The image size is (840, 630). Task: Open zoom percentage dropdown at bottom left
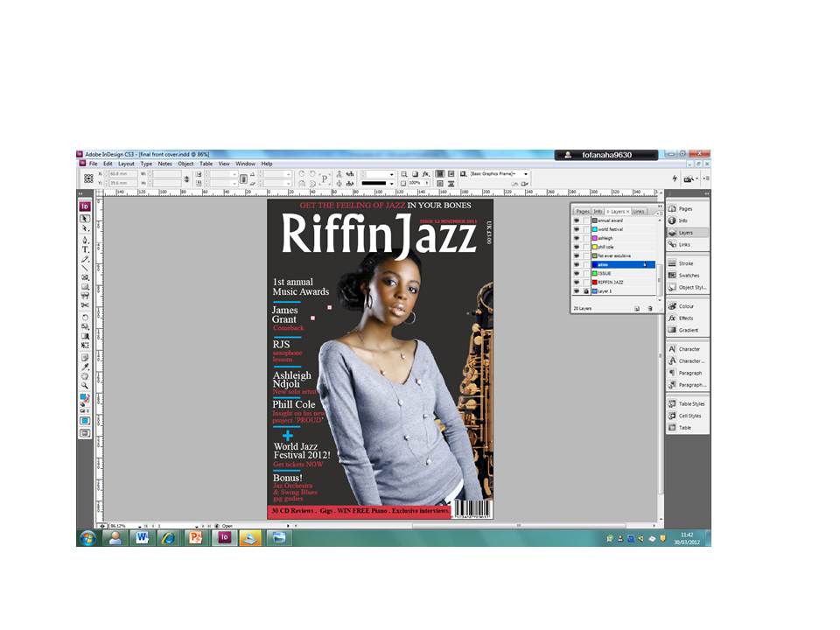click(x=140, y=526)
